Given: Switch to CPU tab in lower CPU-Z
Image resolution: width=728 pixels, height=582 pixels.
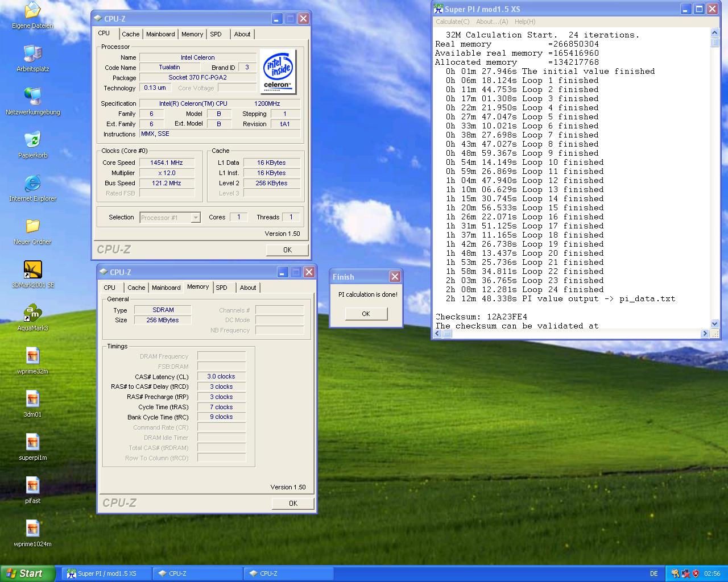Looking at the screenshot, I should 110,288.
